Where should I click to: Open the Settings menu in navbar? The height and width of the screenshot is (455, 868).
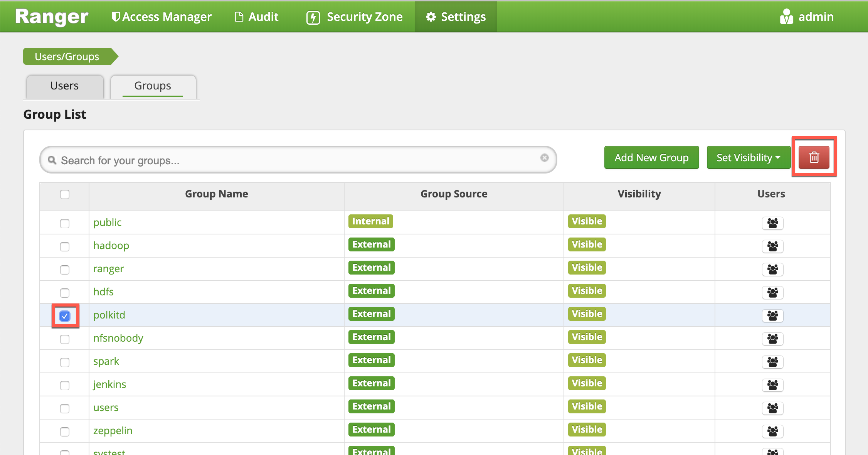pos(456,17)
